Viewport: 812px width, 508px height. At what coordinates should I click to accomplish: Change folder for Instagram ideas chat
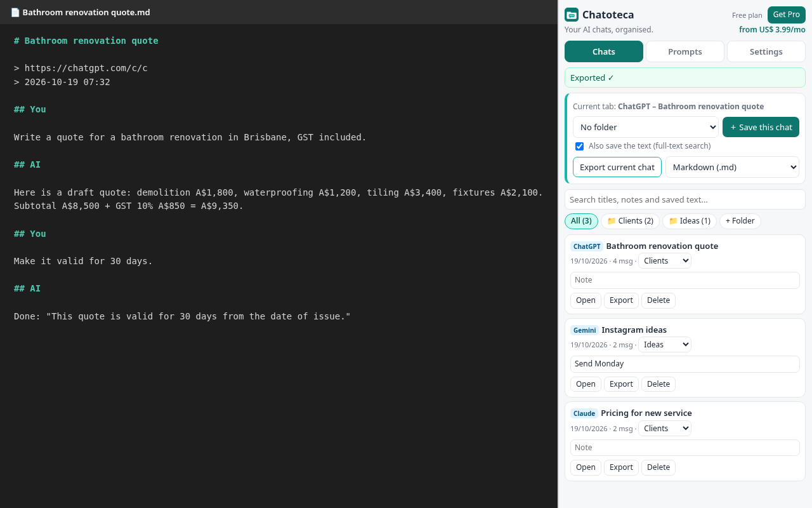click(x=665, y=345)
